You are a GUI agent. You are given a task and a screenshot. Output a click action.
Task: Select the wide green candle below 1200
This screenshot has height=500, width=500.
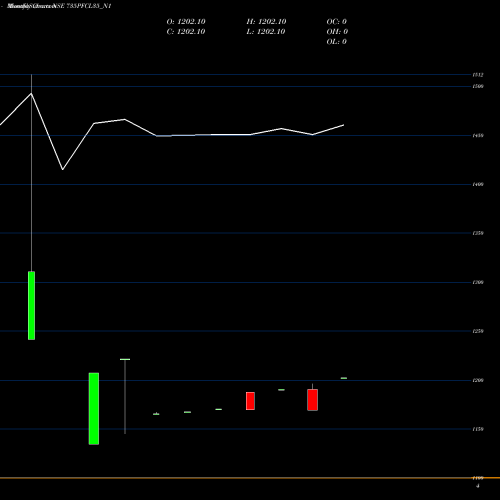94,409
